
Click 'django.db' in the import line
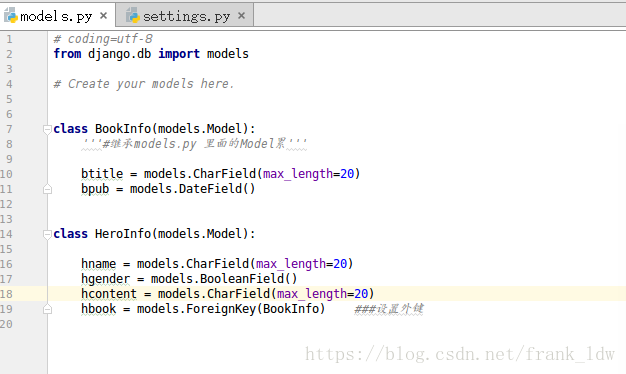[120, 54]
